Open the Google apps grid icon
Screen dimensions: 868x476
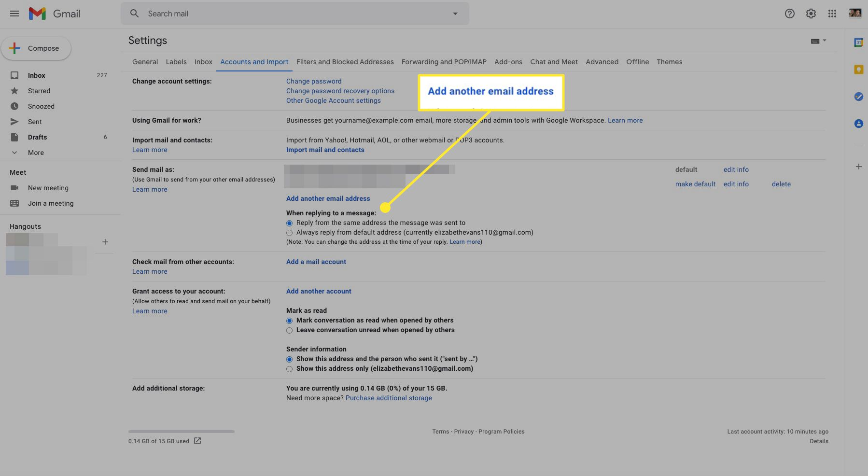pos(832,14)
